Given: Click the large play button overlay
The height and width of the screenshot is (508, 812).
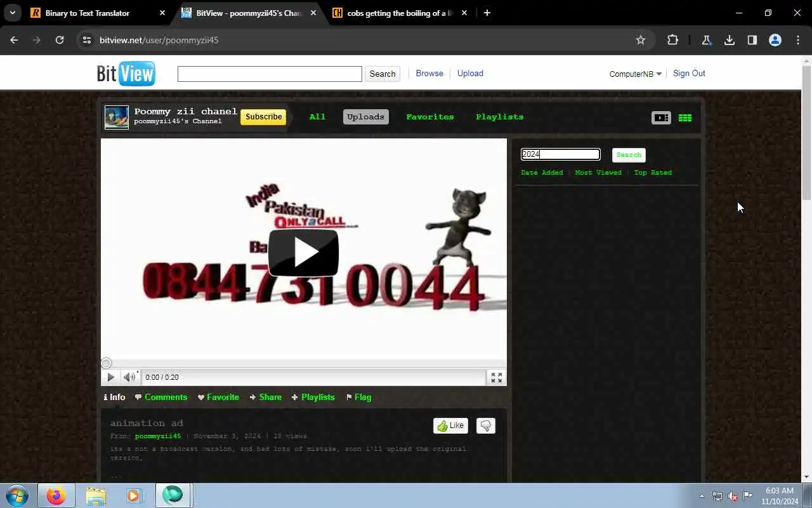Looking at the screenshot, I should pos(303,253).
